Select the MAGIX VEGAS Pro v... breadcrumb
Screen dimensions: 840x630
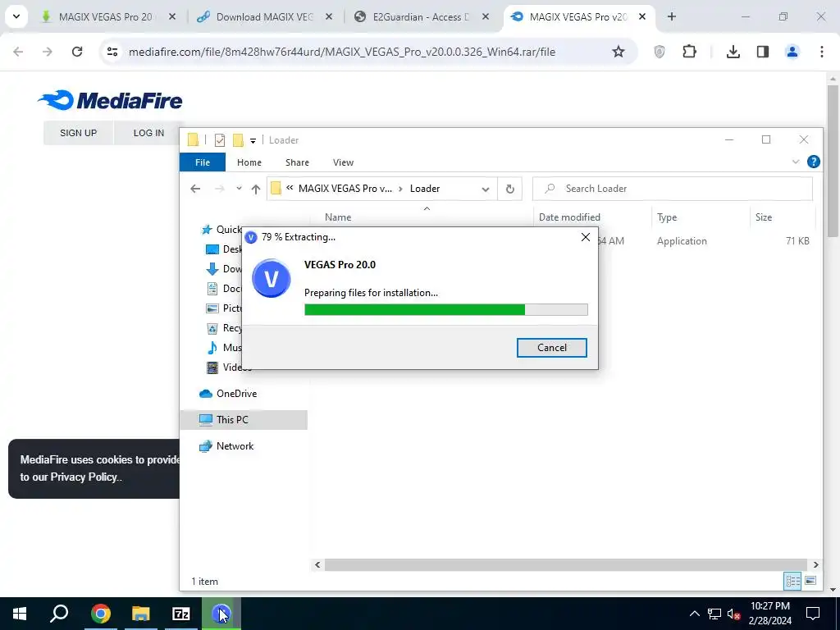point(345,189)
